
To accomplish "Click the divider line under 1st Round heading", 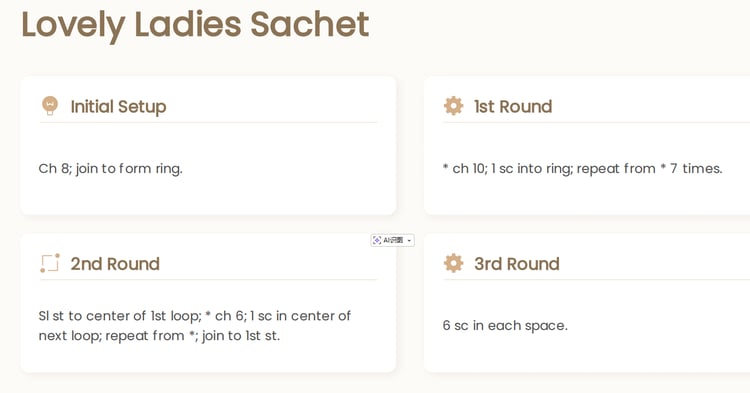I will 596,122.
